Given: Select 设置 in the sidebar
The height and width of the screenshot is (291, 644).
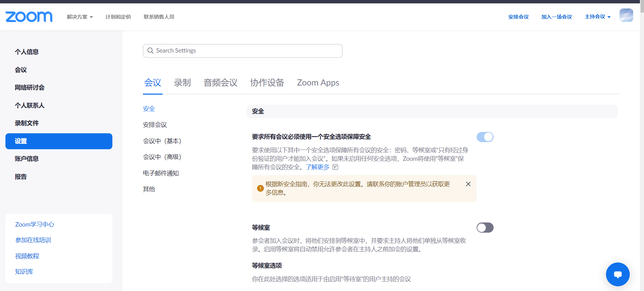Looking at the screenshot, I should tap(59, 141).
